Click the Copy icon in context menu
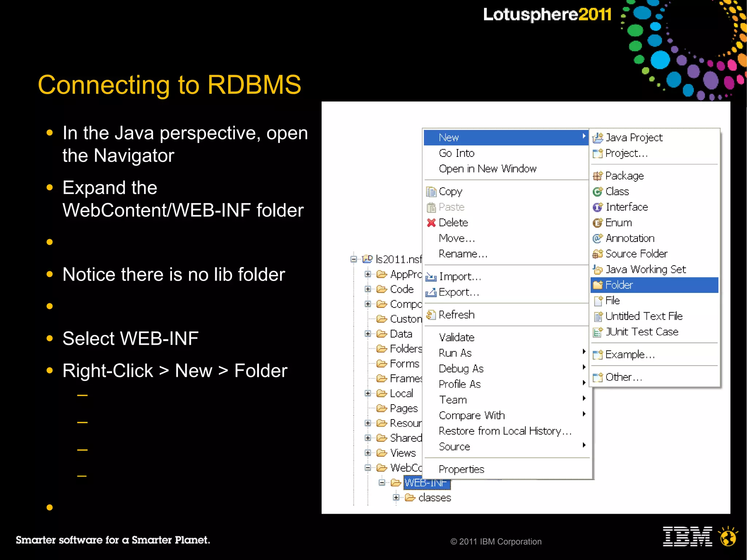The image size is (747, 560). (x=431, y=192)
